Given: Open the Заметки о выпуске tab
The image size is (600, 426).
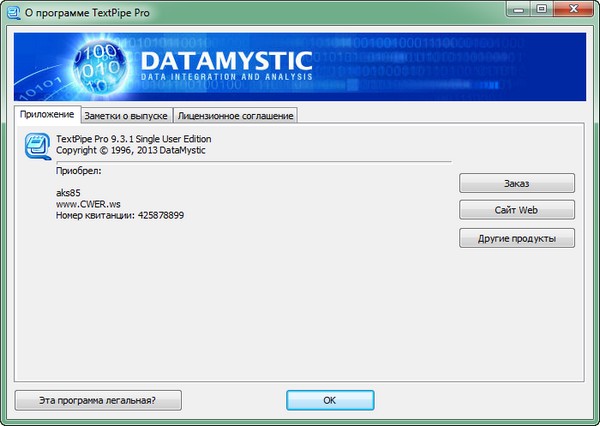Looking at the screenshot, I should (126, 116).
